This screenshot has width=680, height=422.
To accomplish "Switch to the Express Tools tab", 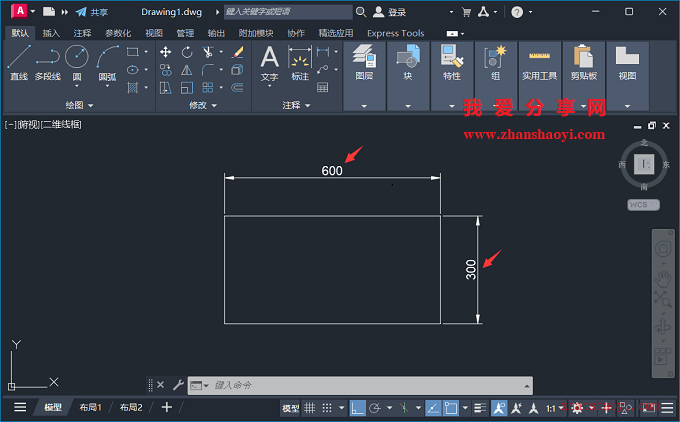I will pyautogui.click(x=396, y=33).
